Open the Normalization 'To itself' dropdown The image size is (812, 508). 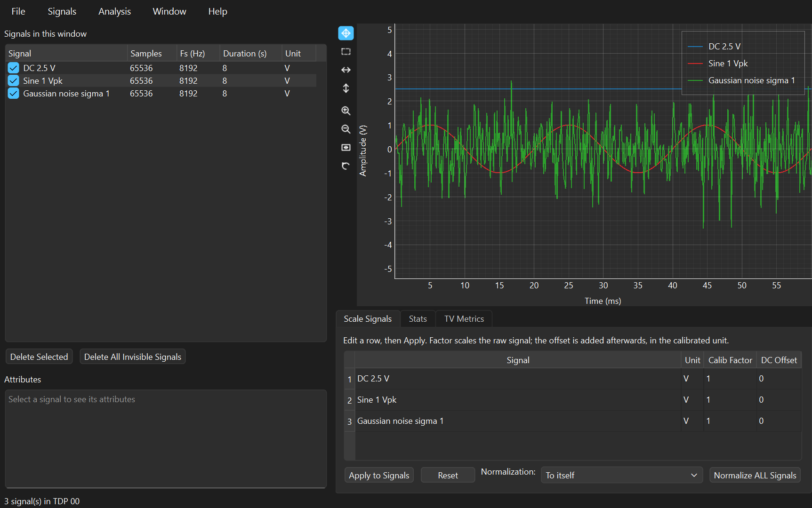tap(621, 475)
